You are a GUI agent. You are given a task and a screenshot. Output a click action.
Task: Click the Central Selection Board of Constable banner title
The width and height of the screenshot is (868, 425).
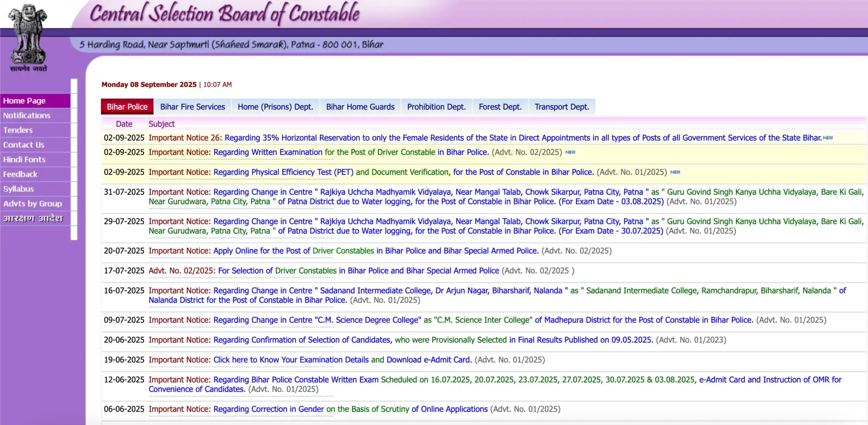pyautogui.click(x=225, y=14)
